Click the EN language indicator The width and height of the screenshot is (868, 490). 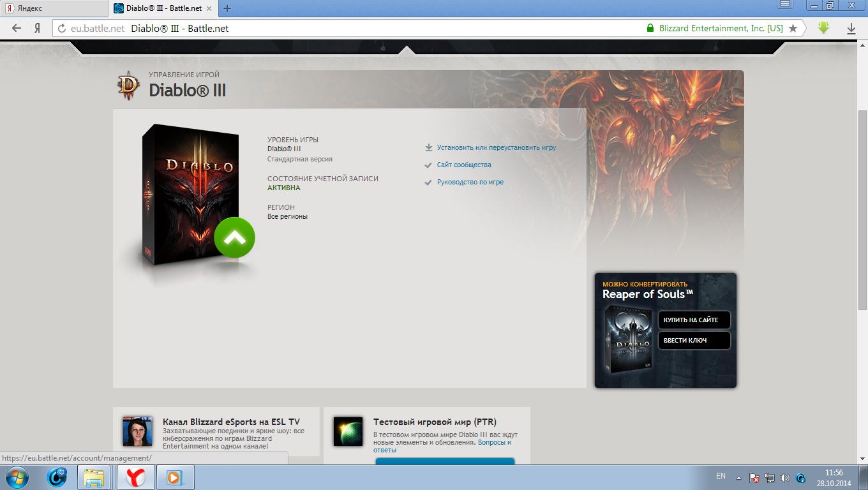point(721,476)
